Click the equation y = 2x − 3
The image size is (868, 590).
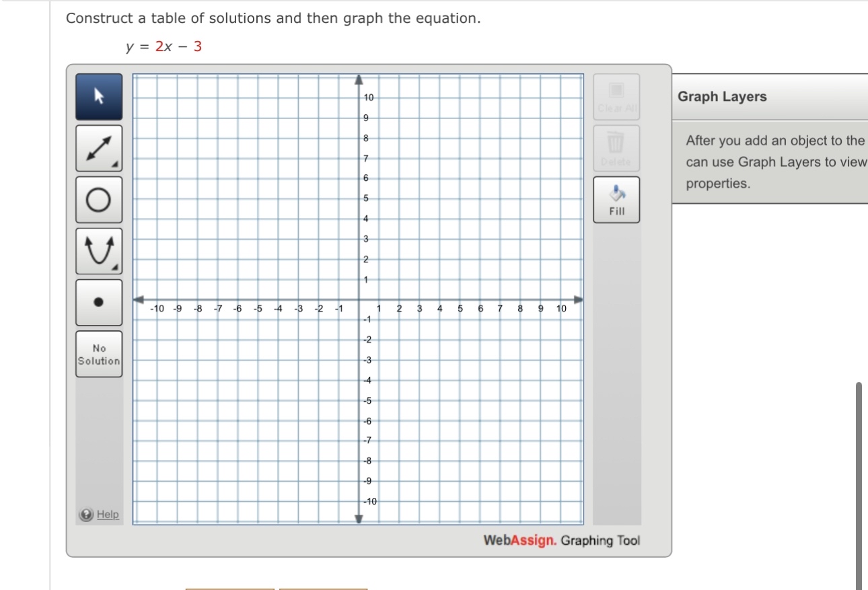pos(163,46)
